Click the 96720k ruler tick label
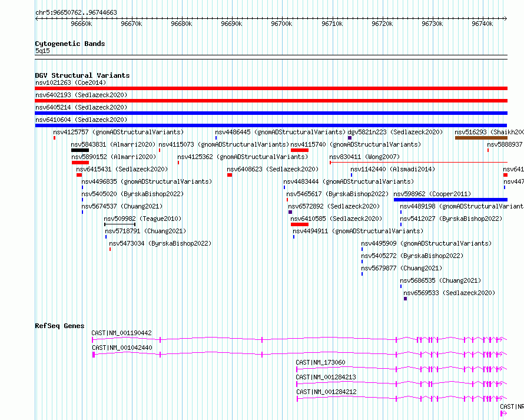The image size is (524, 420). 382,24
